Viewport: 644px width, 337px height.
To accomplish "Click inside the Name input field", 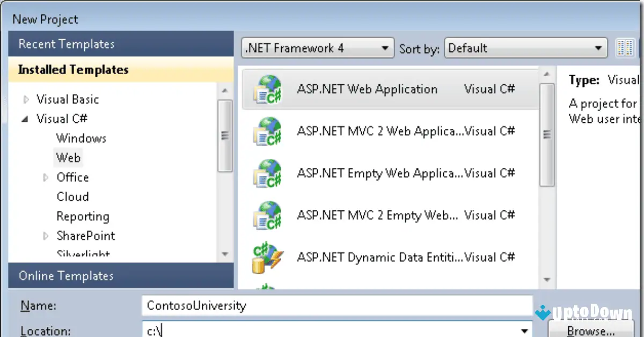I will 322,305.
